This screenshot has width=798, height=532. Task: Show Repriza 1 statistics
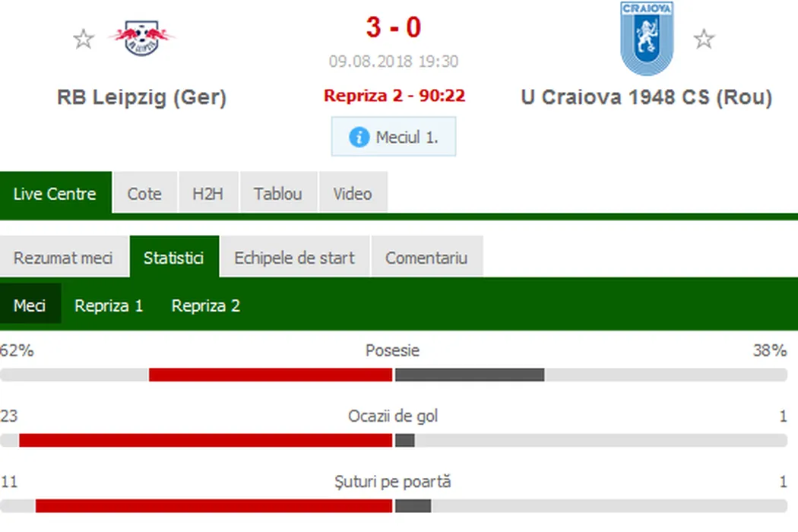click(x=109, y=306)
